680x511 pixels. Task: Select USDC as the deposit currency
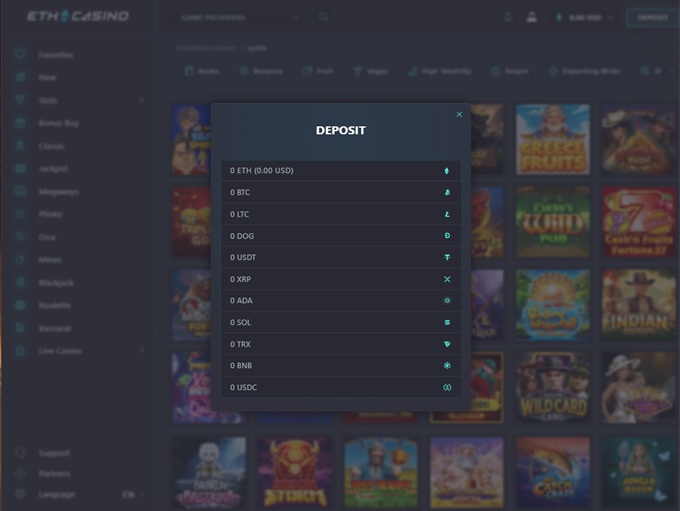point(340,387)
